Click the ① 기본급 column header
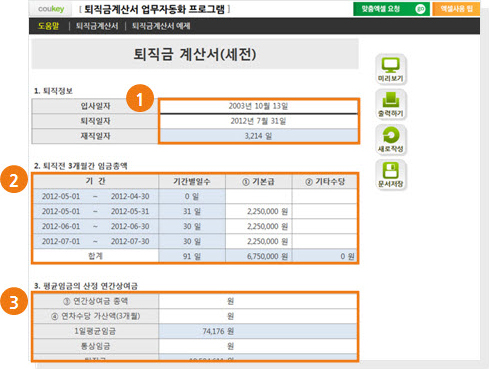 pyautogui.click(x=259, y=181)
